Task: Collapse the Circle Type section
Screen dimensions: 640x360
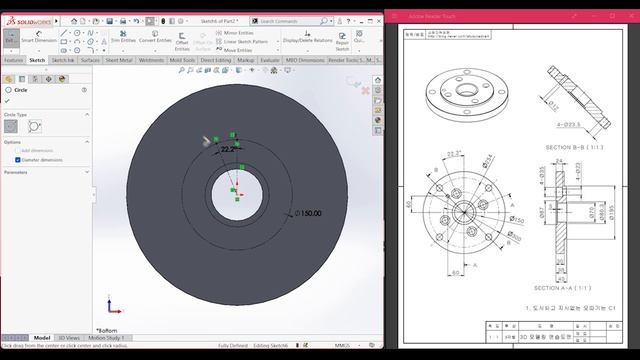Action: pyautogui.click(x=87, y=115)
